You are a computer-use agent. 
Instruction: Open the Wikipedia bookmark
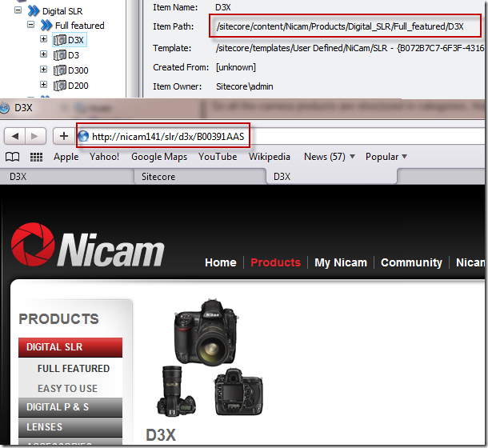coord(270,157)
